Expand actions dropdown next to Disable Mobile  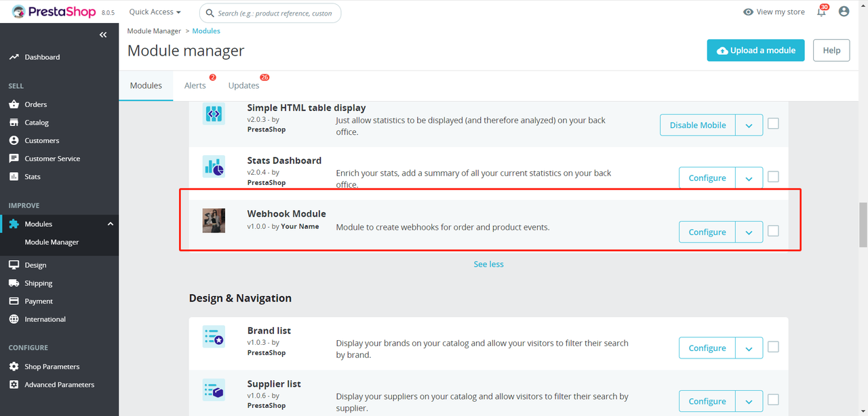[749, 125]
